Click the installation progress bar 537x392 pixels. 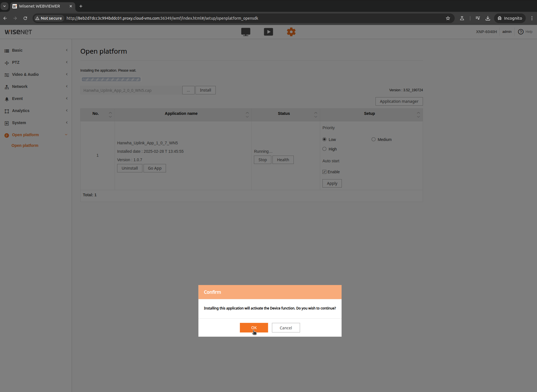click(111, 79)
